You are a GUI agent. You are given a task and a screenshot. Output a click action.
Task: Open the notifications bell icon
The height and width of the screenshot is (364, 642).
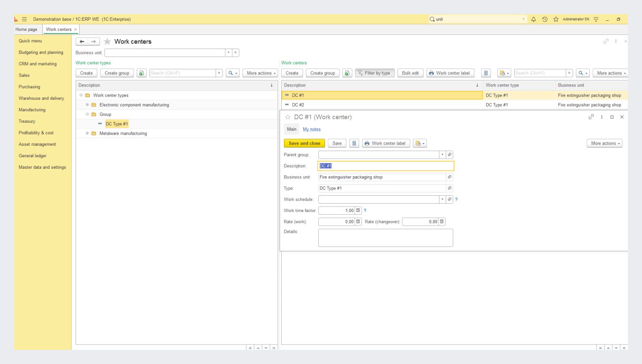point(535,19)
